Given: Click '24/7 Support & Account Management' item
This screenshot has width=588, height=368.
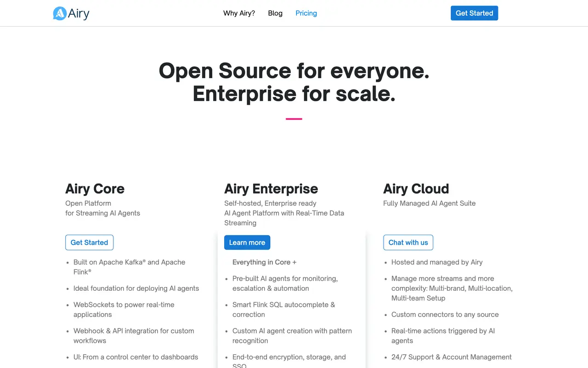Looking at the screenshot, I should coord(451,357).
